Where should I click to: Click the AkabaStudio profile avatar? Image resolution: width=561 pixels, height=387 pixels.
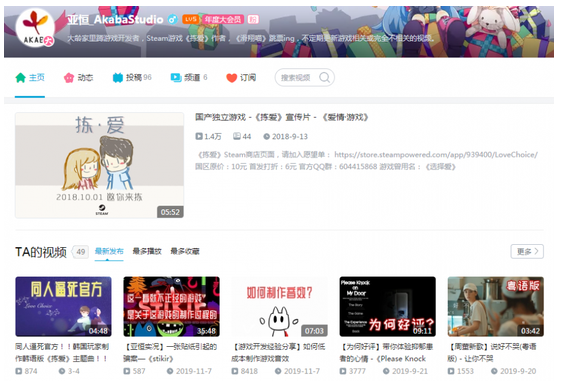coord(35,28)
